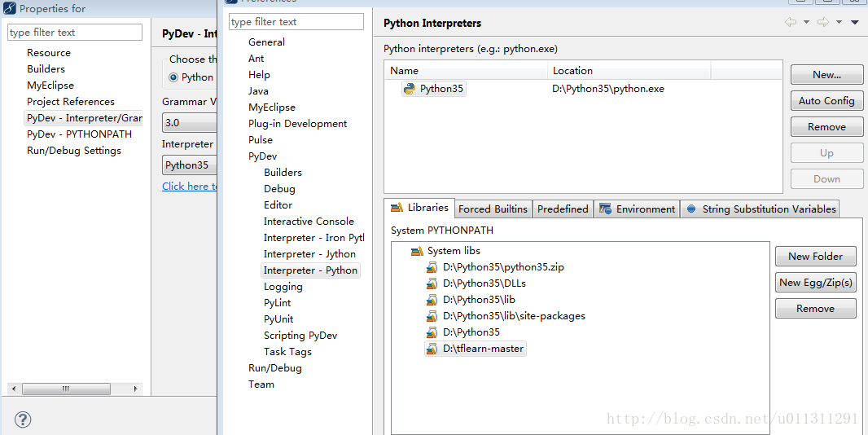Screen dimensions: 868x435
Task: Select Run/Debug Settings in Properties tree
Action: point(74,151)
